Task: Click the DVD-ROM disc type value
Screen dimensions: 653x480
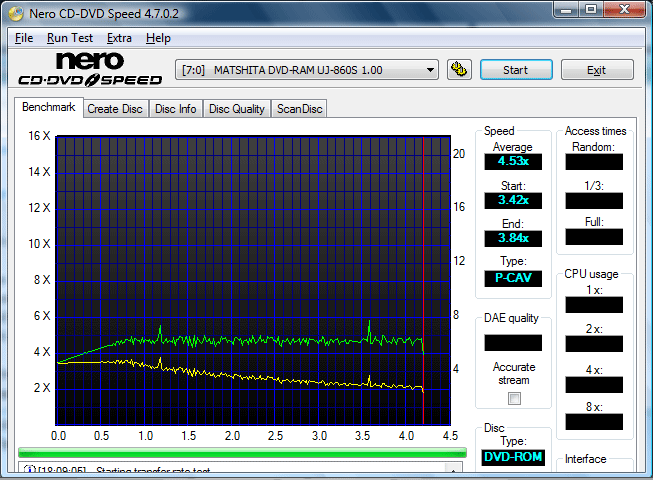Action: tap(513, 457)
